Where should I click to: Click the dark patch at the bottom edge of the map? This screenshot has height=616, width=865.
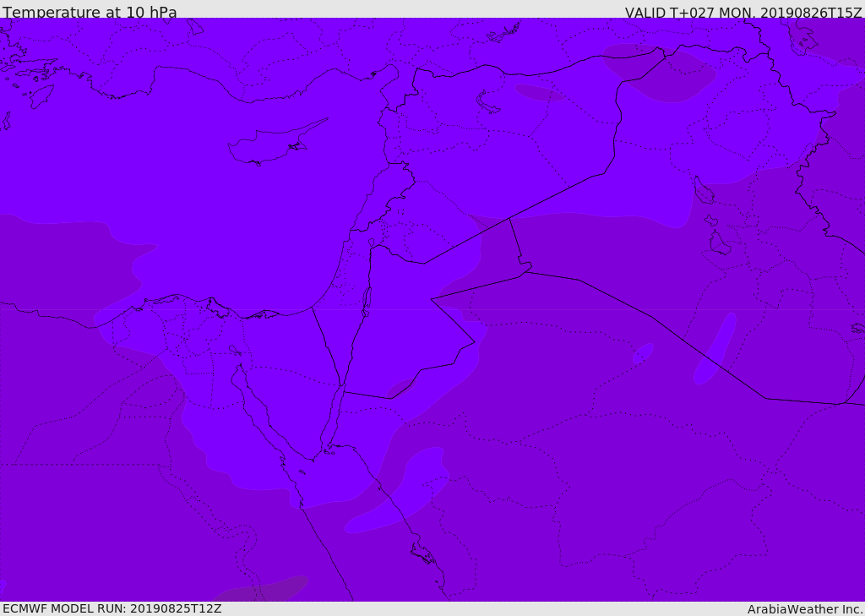(260, 589)
